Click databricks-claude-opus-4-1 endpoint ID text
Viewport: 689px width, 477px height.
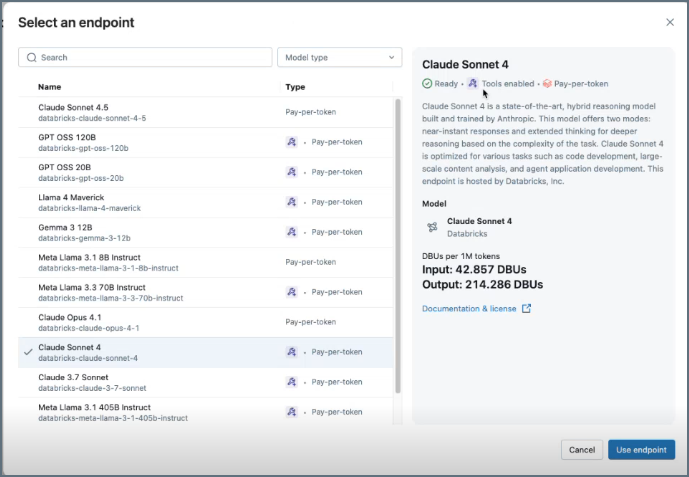(x=89, y=328)
